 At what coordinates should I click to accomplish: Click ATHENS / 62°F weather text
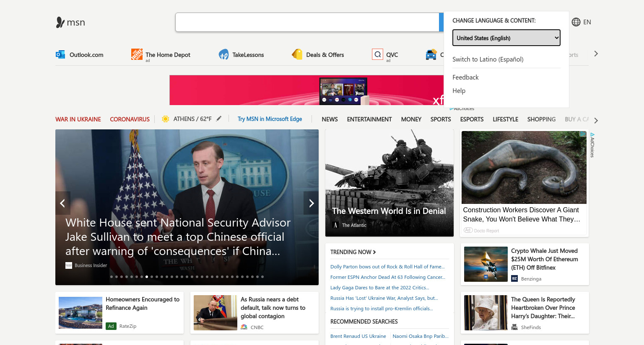point(192,119)
